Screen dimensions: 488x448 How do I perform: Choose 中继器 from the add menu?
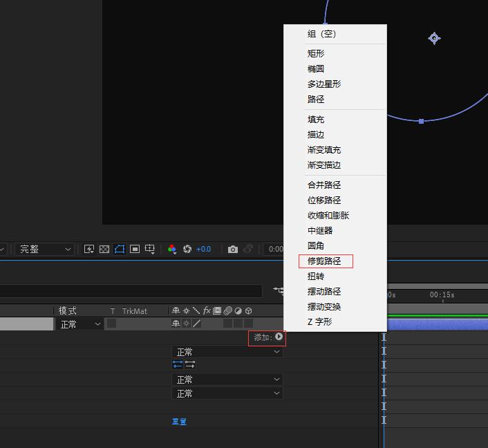pos(335,231)
